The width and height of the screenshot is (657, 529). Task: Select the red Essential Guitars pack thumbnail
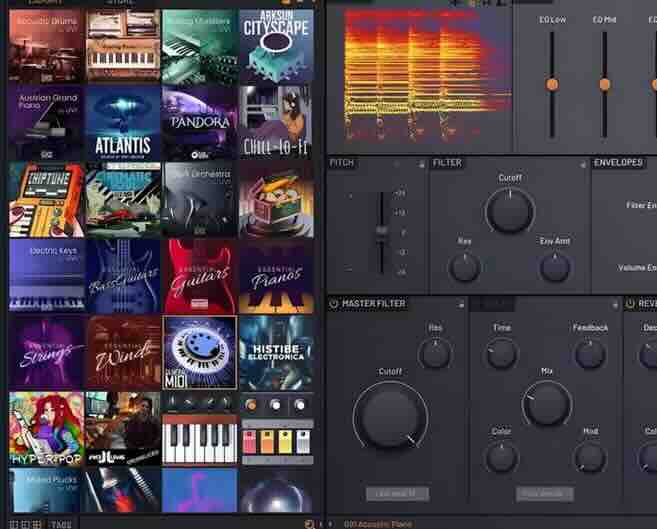tap(199, 276)
